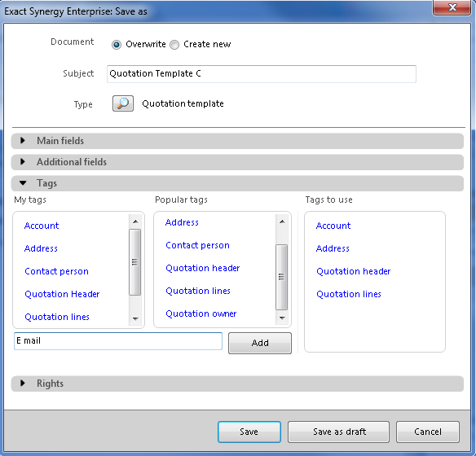Select Quotation header in Popular tags
The image size is (476, 456).
coord(203,268)
